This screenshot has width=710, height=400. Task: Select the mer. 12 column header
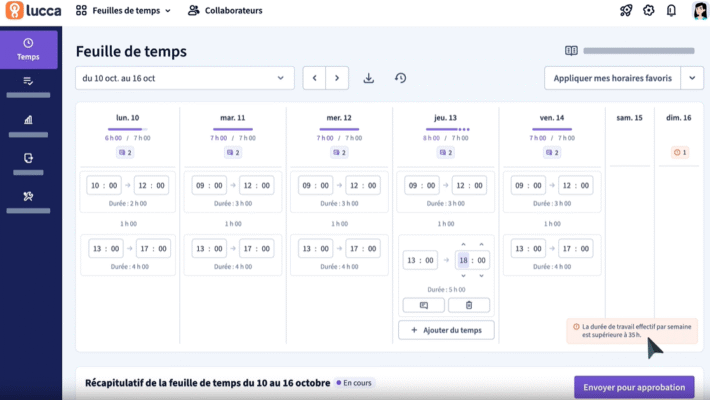point(339,118)
